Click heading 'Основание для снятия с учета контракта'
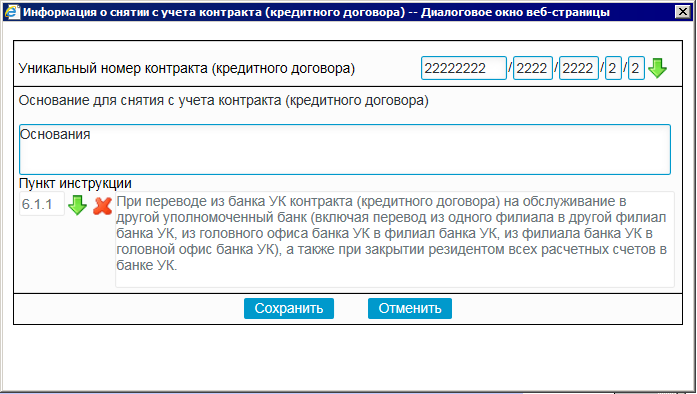 224,101
